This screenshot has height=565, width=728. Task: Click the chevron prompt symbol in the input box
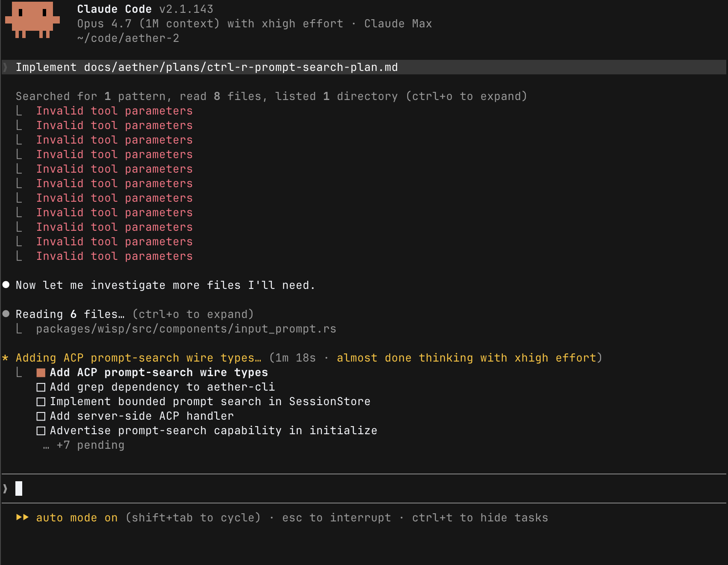(x=5, y=488)
